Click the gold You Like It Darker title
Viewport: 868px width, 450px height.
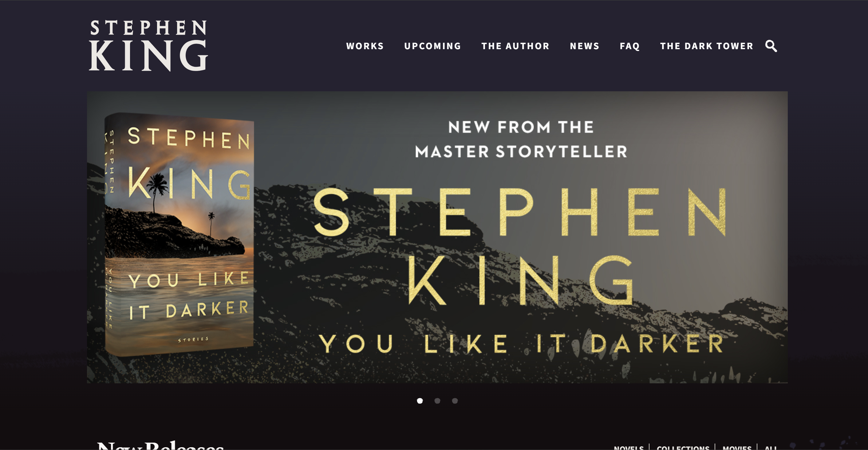[522, 343]
